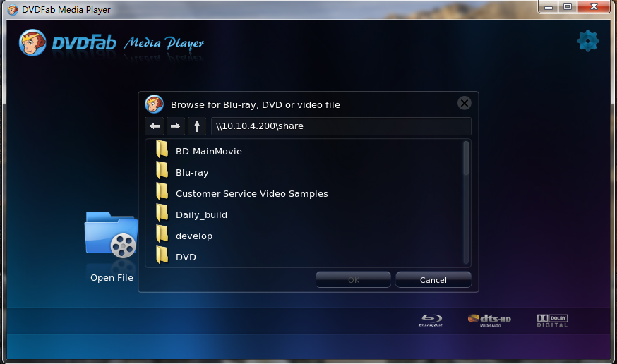Viewport: 617px width, 364px height.
Task: Maximize the DVDFab Media Player window
Action: pos(568,6)
